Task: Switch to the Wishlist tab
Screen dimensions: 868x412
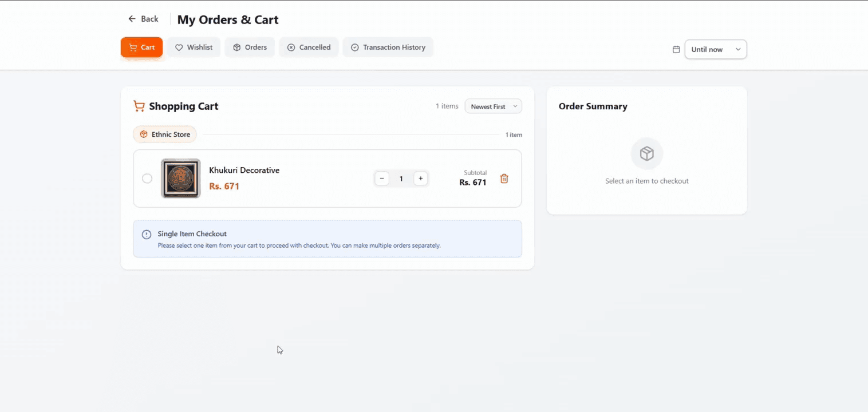Action: (x=194, y=47)
